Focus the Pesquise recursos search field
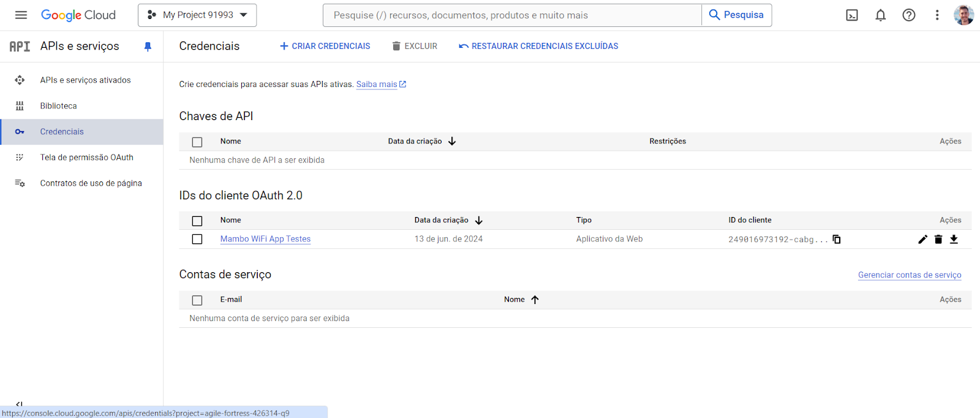Image resolution: width=980 pixels, height=418 pixels. (x=512, y=15)
